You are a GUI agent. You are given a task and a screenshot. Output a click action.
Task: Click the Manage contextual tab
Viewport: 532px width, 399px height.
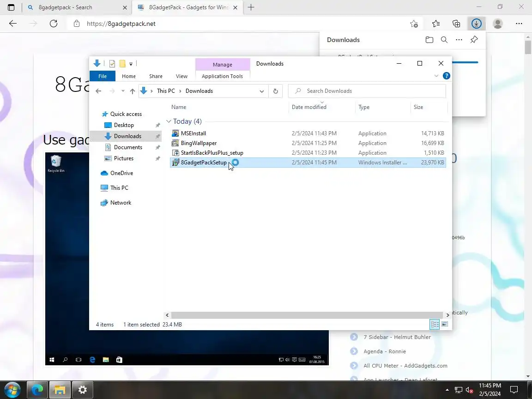223,65
